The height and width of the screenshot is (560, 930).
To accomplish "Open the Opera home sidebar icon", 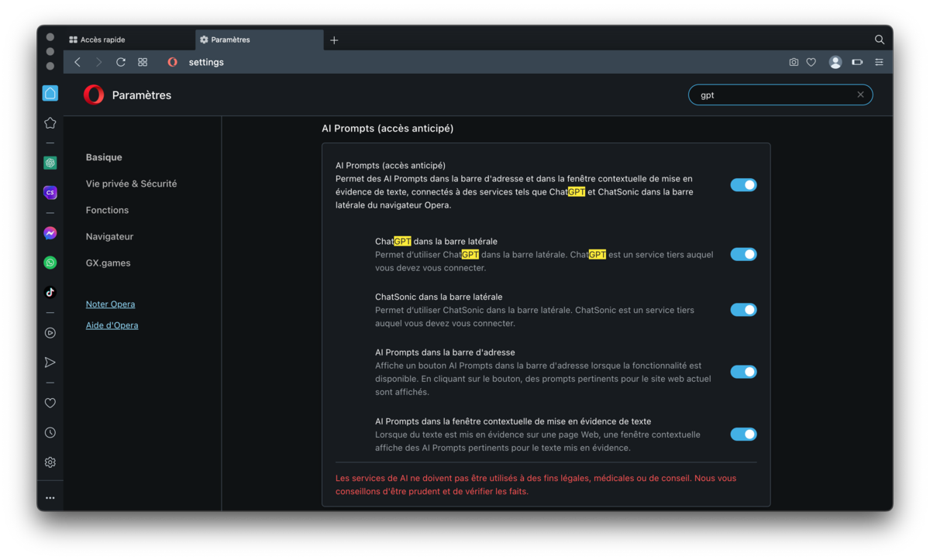I will pyautogui.click(x=50, y=94).
